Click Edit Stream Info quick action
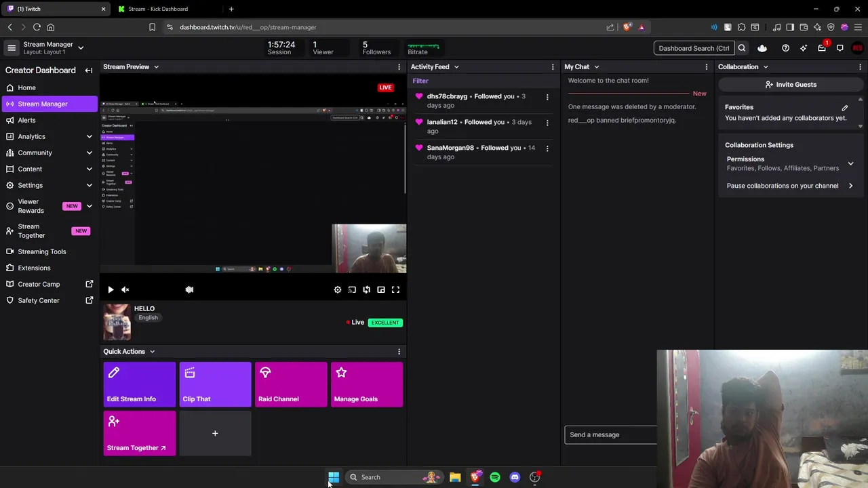 point(140,384)
